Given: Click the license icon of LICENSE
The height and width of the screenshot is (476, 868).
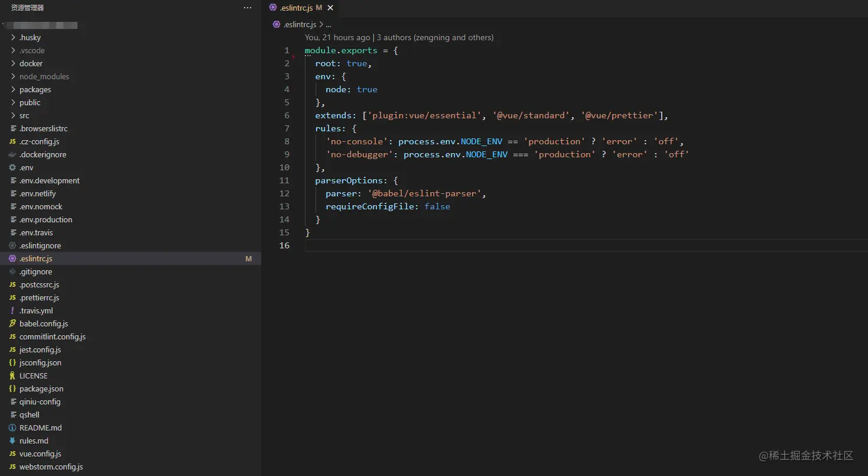Looking at the screenshot, I should 13,375.
